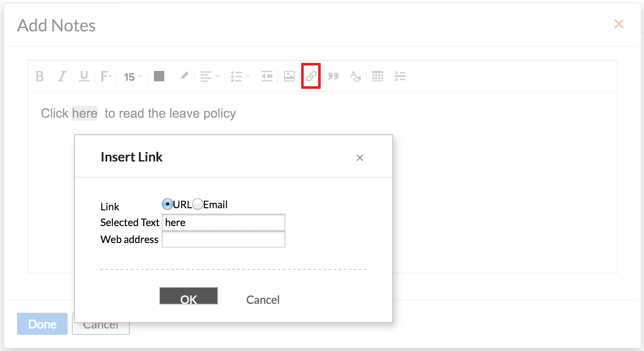This screenshot has height=351, width=644.
Task: Expand the bullet list dropdown
Action: tap(241, 76)
